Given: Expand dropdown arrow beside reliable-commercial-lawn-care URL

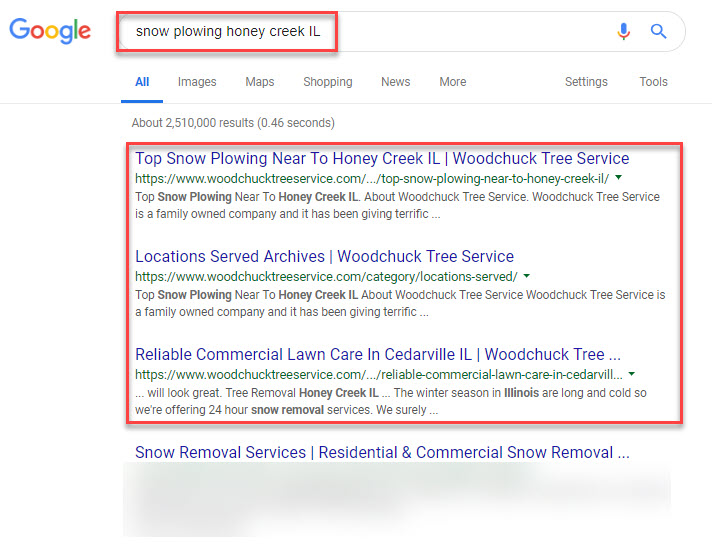Looking at the screenshot, I should click(632, 374).
